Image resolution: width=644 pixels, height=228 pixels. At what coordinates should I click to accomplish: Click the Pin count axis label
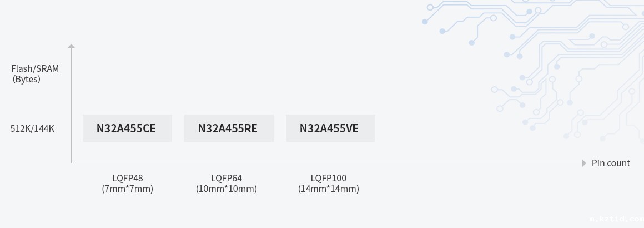[611, 163]
